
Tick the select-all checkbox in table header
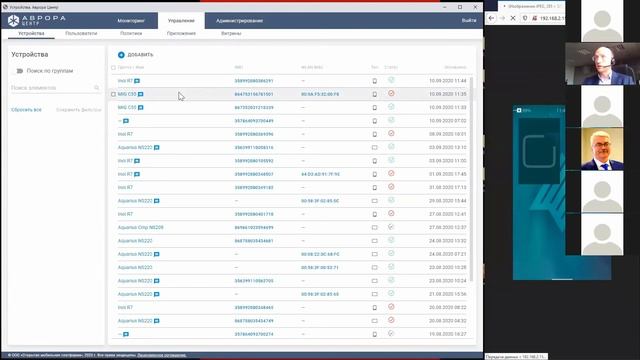pos(113,68)
